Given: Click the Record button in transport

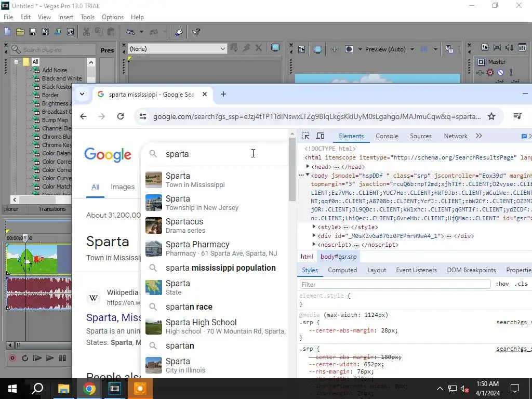Looking at the screenshot, I should tap(12, 358).
